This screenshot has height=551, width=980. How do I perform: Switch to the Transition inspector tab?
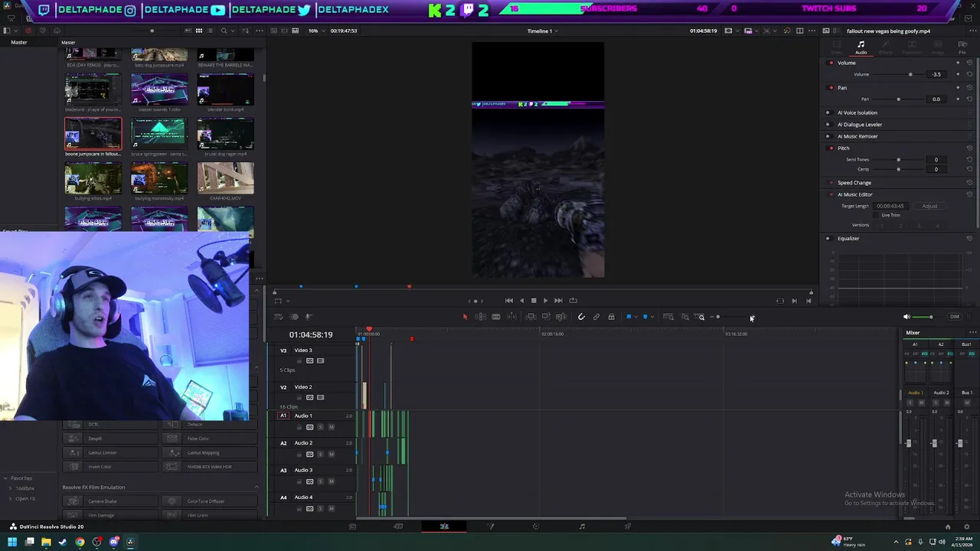[x=912, y=47]
